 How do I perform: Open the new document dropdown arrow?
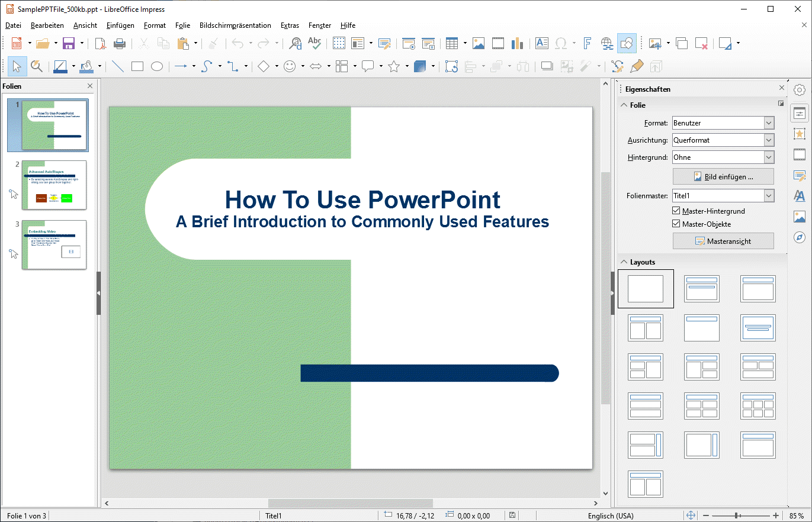28,43
